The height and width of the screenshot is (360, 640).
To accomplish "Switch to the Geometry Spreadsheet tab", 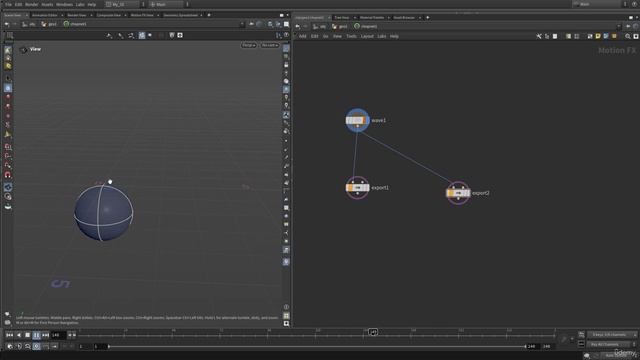I will (x=180, y=15).
